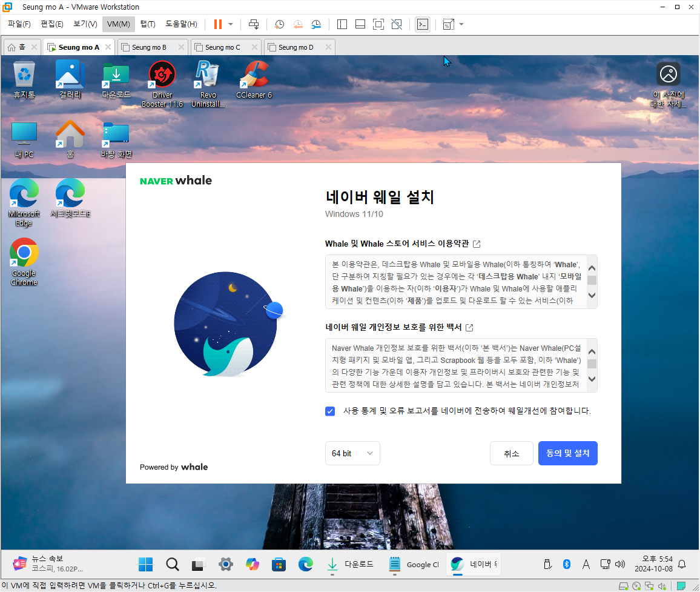Select the 바탕 화면 folder icon

click(116, 139)
